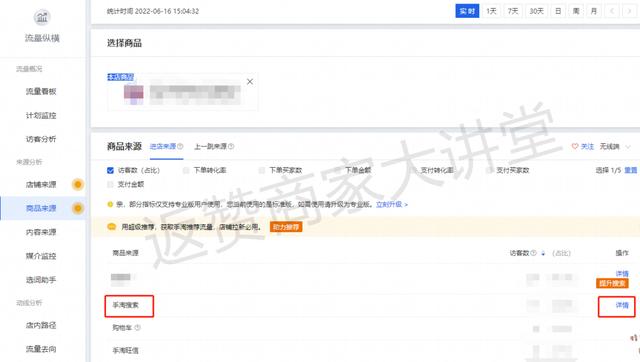
Task: Click the info icon next to 购物车
Action: pos(138,327)
